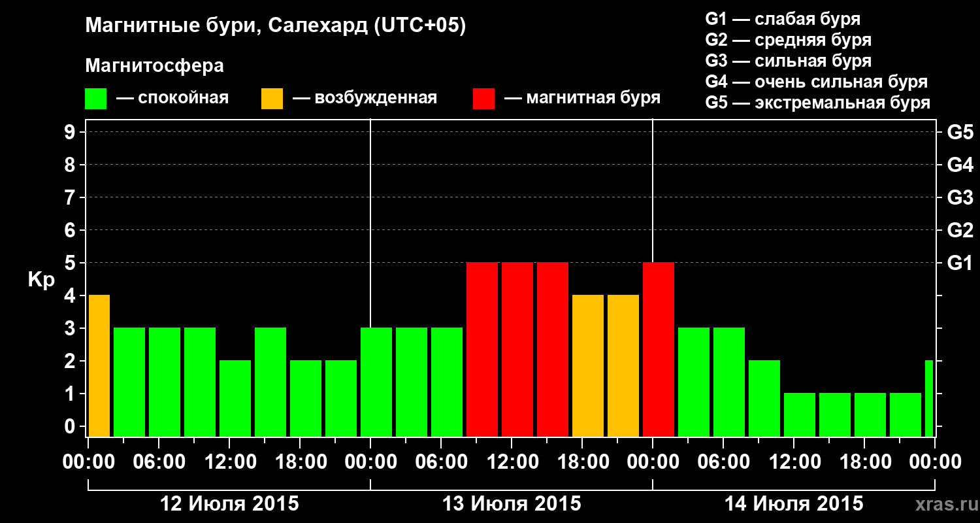Screen dimensions: 980x523
Task: Click the text G1 — слабая буря
Action: tap(783, 19)
